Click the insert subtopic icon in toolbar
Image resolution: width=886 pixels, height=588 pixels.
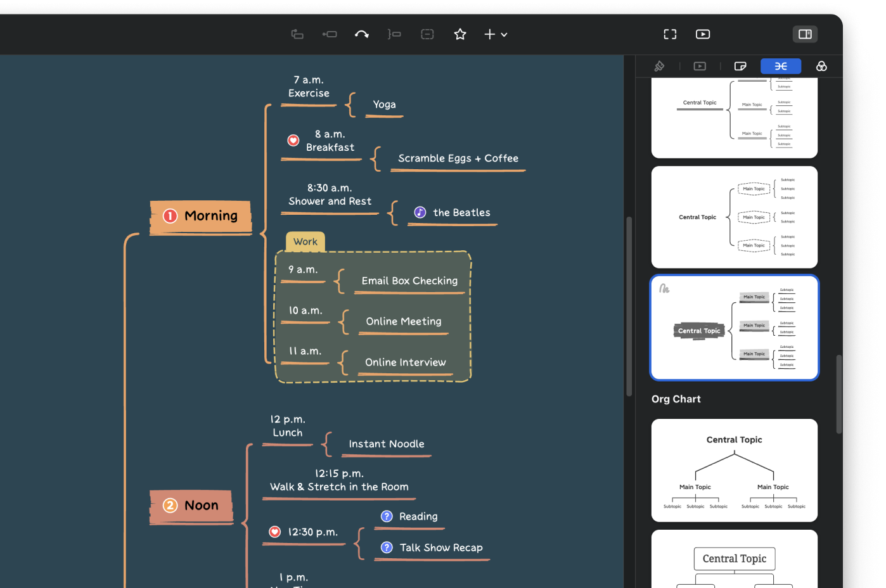[330, 34]
